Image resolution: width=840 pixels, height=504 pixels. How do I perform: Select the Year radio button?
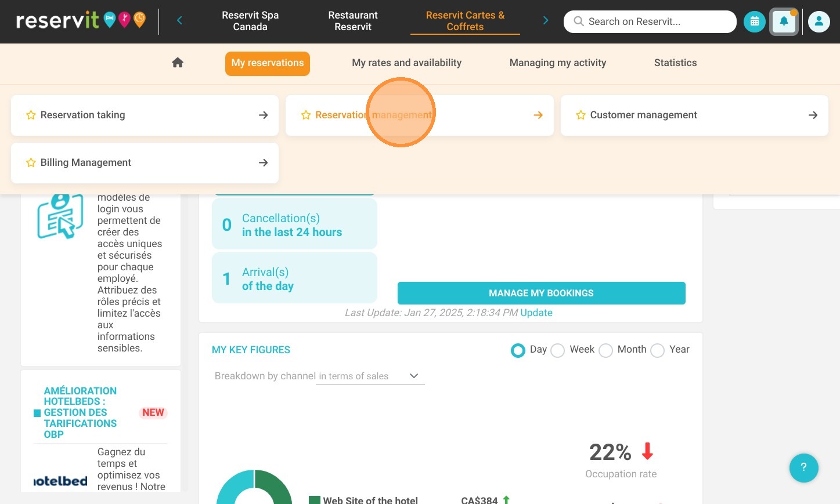tap(657, 350)
